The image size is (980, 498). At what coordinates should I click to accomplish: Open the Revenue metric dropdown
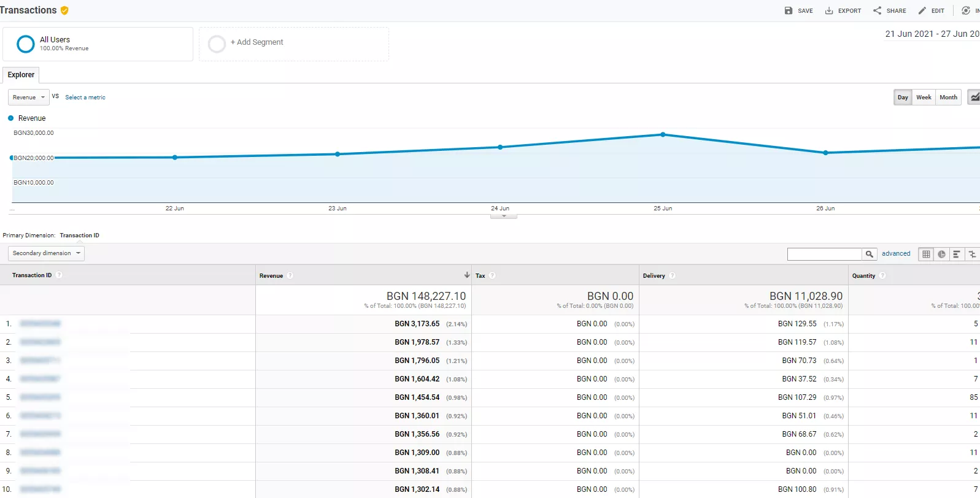29,97
